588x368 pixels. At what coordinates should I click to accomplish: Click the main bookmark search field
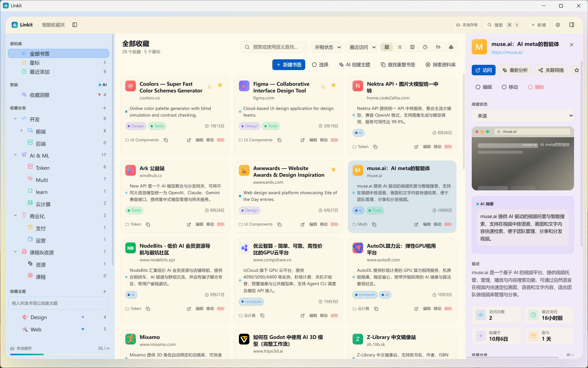(x=274, y=47)
